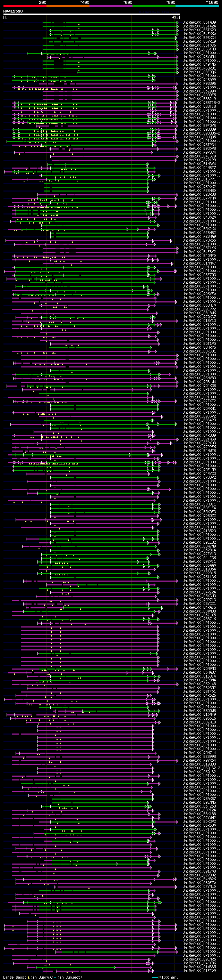Select hit label UniRef100_Q6P0K2
The height and width of the screenshot is (980, 222).
199,187
